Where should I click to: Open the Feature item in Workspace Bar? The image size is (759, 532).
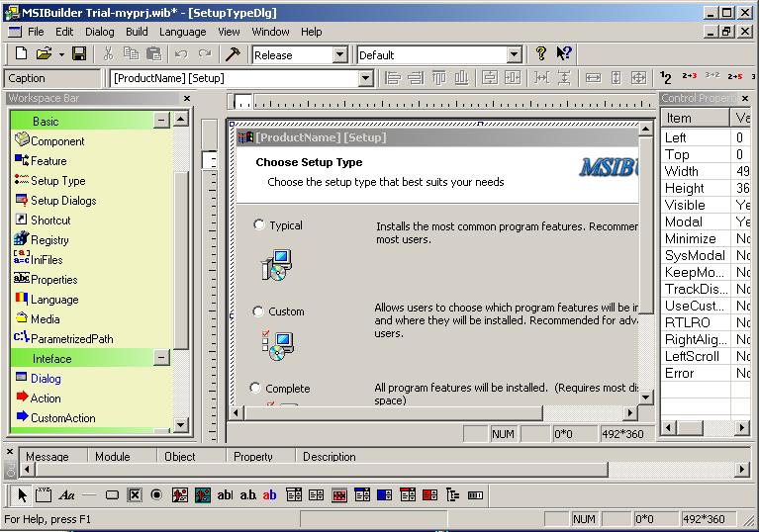tap(41, 160)
